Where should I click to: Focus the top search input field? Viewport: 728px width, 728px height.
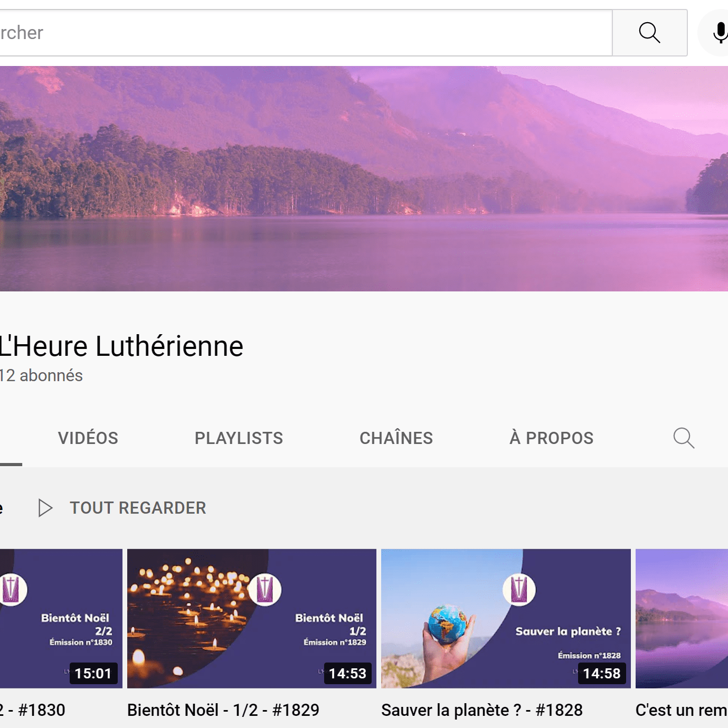301,33
